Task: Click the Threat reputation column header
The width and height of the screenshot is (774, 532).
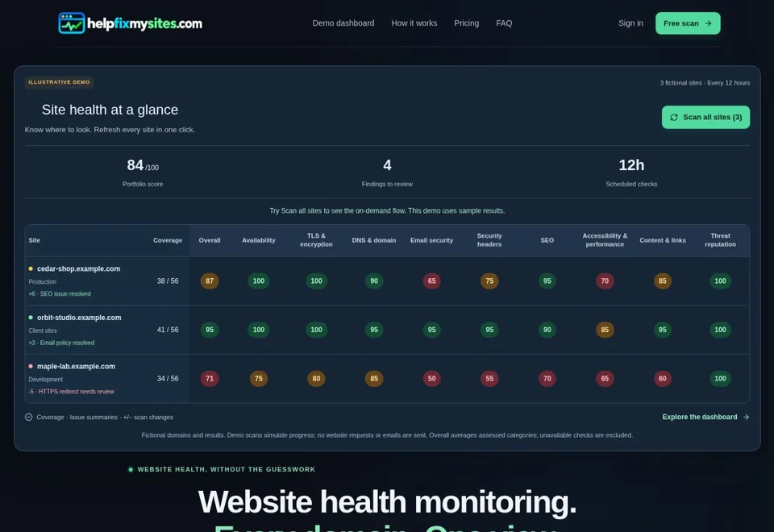Action: 720,240
